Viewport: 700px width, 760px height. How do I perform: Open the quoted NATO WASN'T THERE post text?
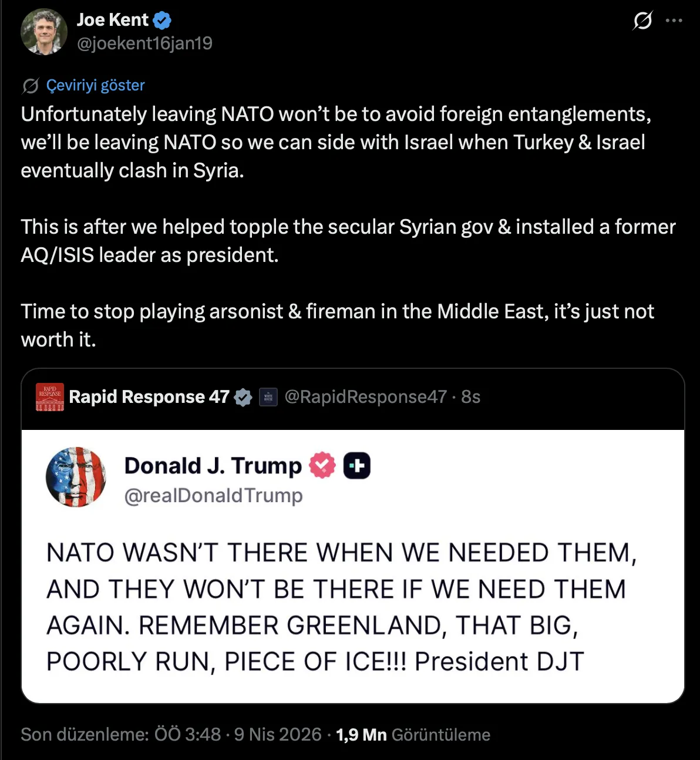click(341, 607)
